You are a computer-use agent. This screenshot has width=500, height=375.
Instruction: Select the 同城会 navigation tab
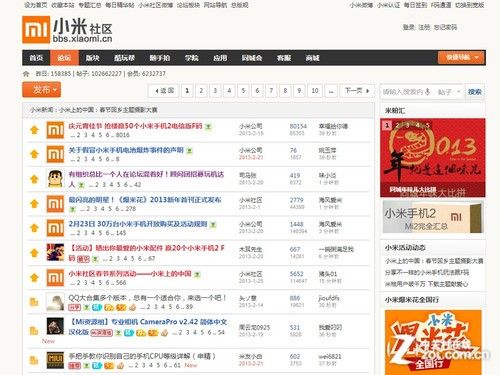(252, 58)
